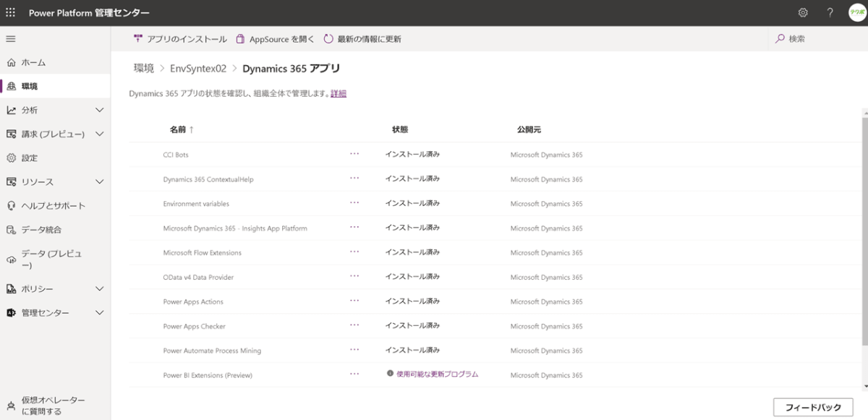Viewport: 868px width, 420px height.
Task: Open the 詳細 link
Action: tap(339, 93)
